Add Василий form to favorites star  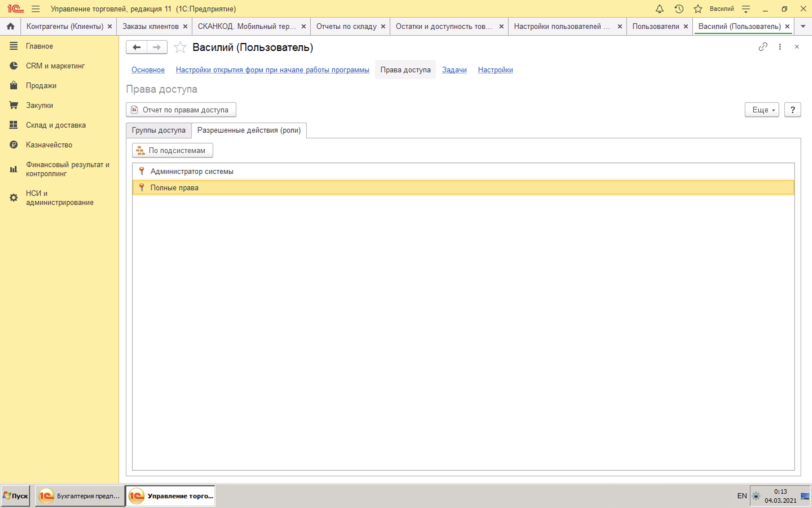(180, 47)
